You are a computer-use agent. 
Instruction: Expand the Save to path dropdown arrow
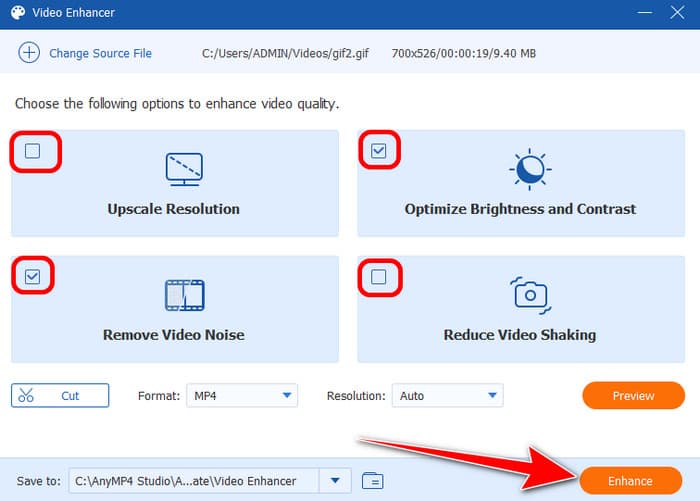[x=335, y=481]
